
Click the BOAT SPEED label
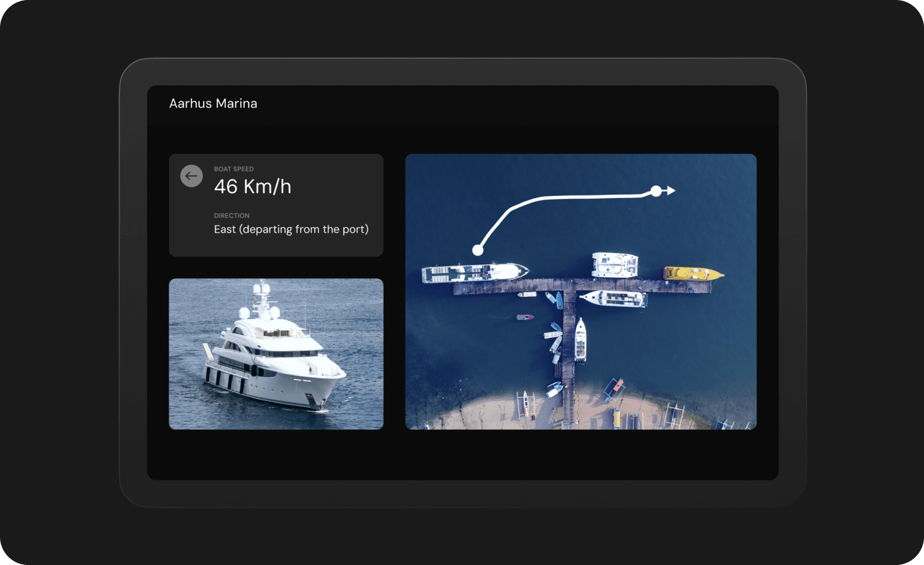pyautogui.click(x=234, y=169)
